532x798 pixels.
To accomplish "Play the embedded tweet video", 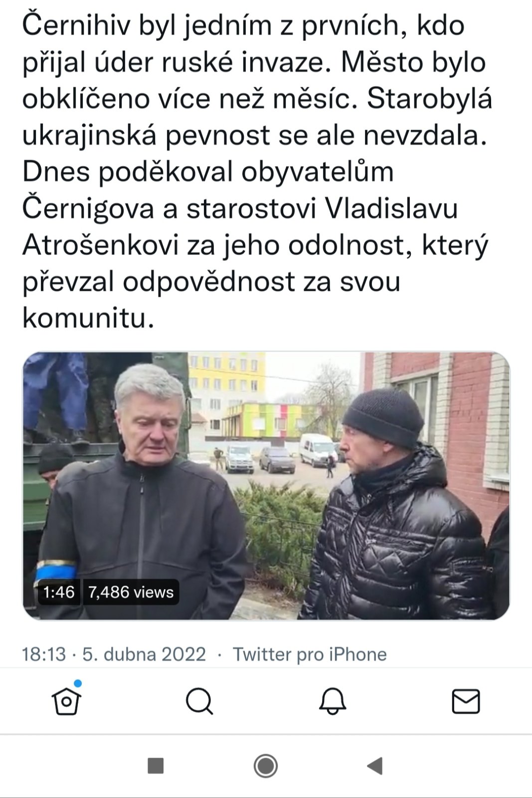I will [x=266, y=486].
